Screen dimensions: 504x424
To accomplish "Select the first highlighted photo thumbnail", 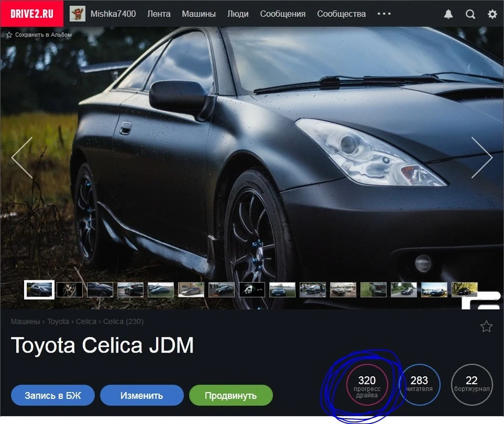I will coord(39,290).
